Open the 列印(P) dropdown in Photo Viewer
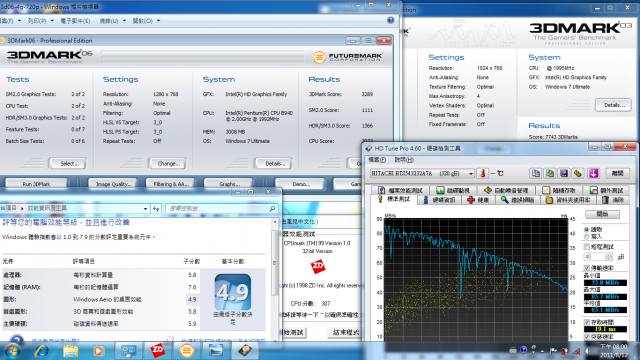The height and width of the screenshot is (360, 640). tap(40, 21)
